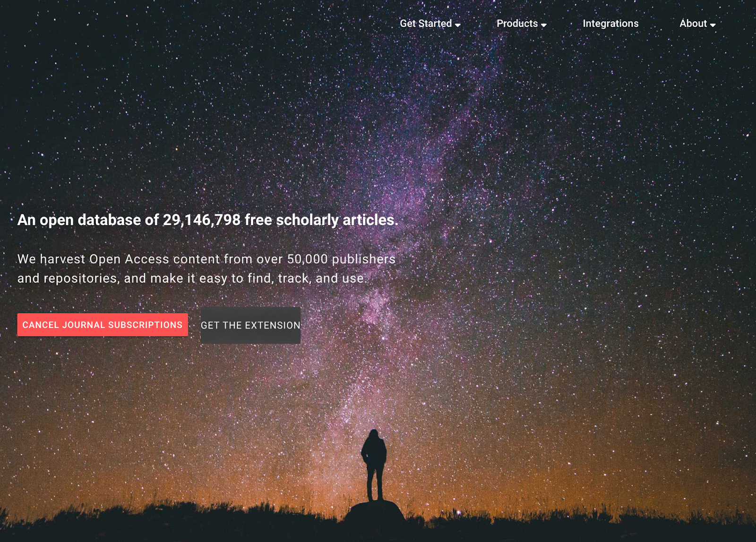The image size is (756, 542).
Task: Open the Products menu
Action: point(521,24)
